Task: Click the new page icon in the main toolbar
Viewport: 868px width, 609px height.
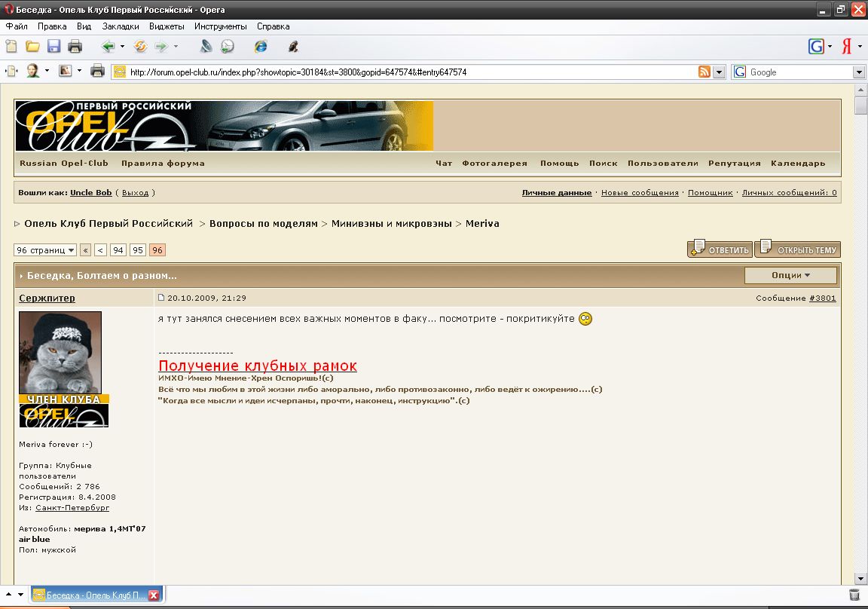Action: click(11, 47)
